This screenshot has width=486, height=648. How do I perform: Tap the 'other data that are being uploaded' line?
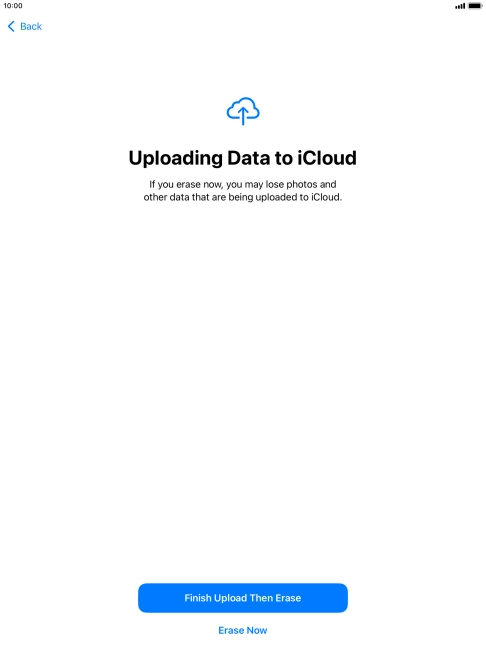click(x=243, y=197)
